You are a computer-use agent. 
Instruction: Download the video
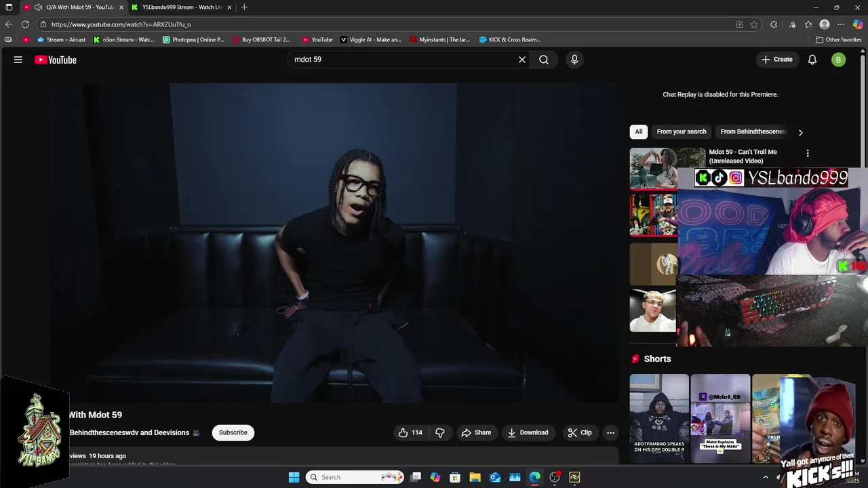[528, 432]
